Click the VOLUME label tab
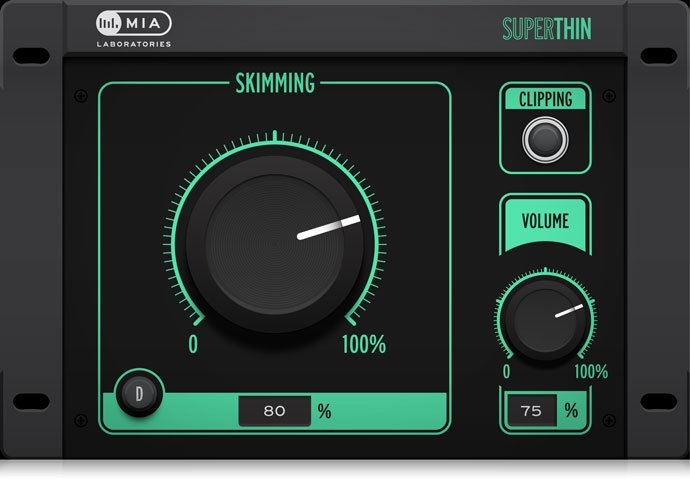The image size is (690, 479). [x=545, y=221]
